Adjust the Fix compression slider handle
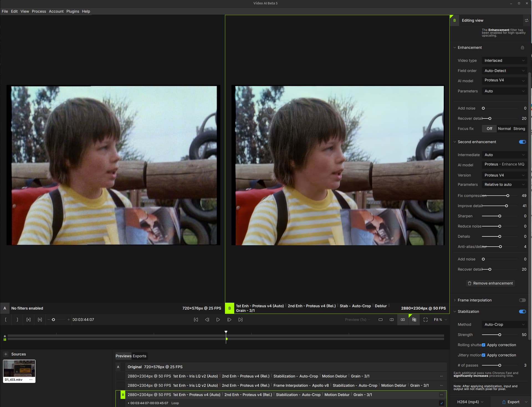The image size is (532, 407). click(508, 196)
